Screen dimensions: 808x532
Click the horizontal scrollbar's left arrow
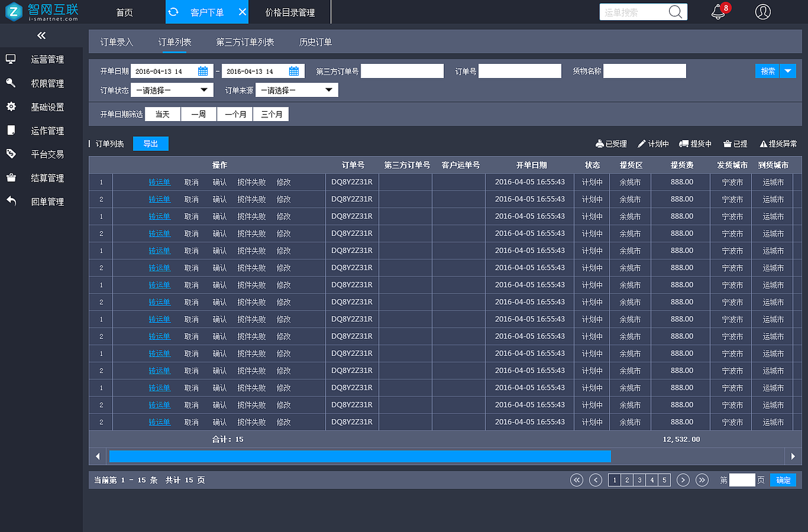click(x=97, y=456)
